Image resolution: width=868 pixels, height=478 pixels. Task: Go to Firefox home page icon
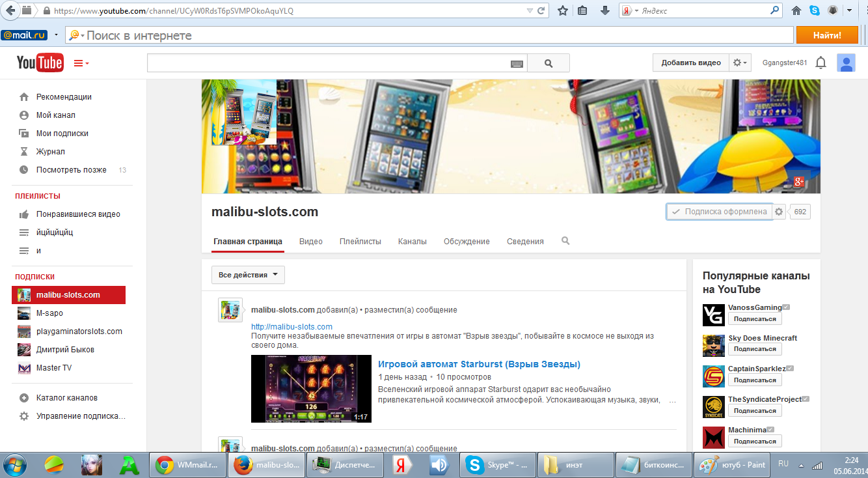pyautogui.click(x=796, y=10)
